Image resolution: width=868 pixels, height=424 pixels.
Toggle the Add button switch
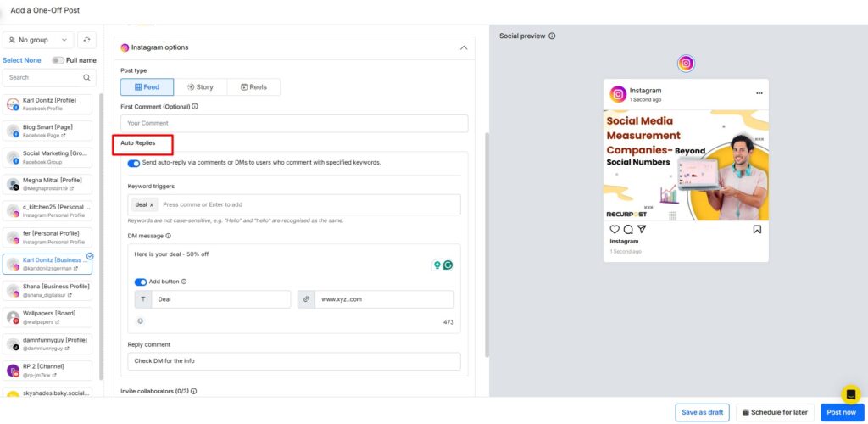141,282
